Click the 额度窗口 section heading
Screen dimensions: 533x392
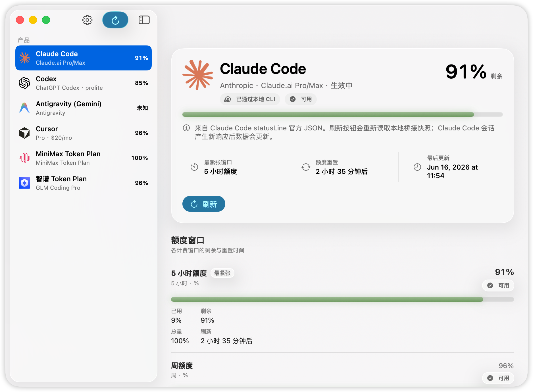(x=188, y=240)
